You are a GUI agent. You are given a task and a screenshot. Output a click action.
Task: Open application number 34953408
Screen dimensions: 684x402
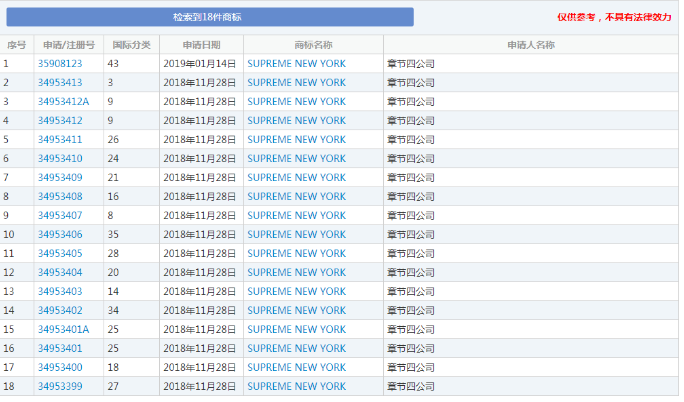60,196
